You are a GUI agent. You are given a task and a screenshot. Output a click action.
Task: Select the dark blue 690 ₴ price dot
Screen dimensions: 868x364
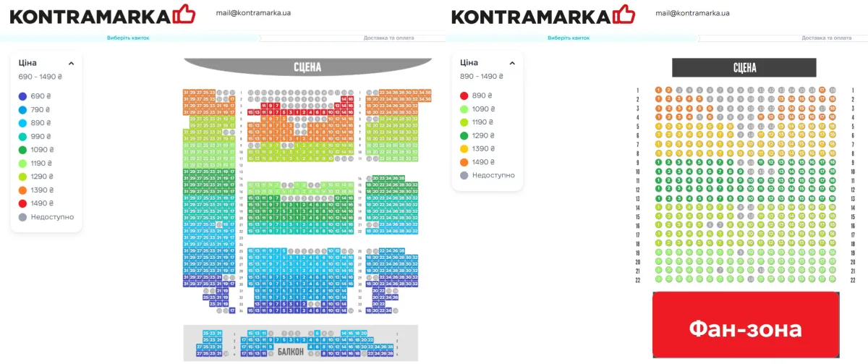coord(22,96)
